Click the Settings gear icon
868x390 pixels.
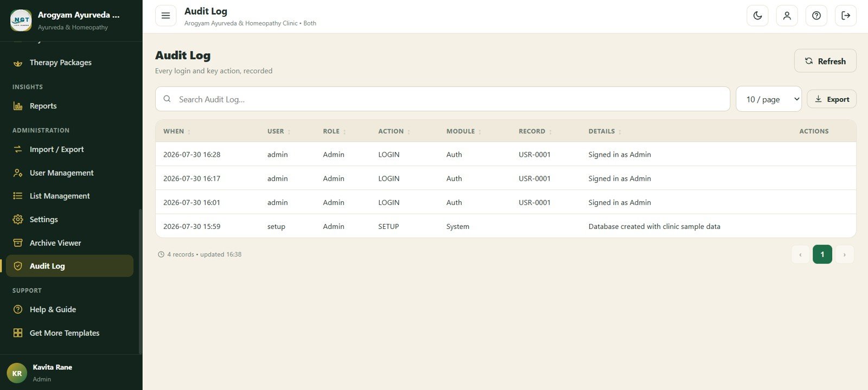pos(18,219)
